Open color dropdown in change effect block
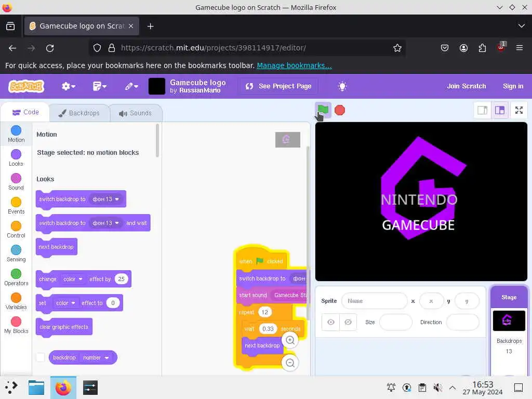Screen dimensions: 532x399 73,279
